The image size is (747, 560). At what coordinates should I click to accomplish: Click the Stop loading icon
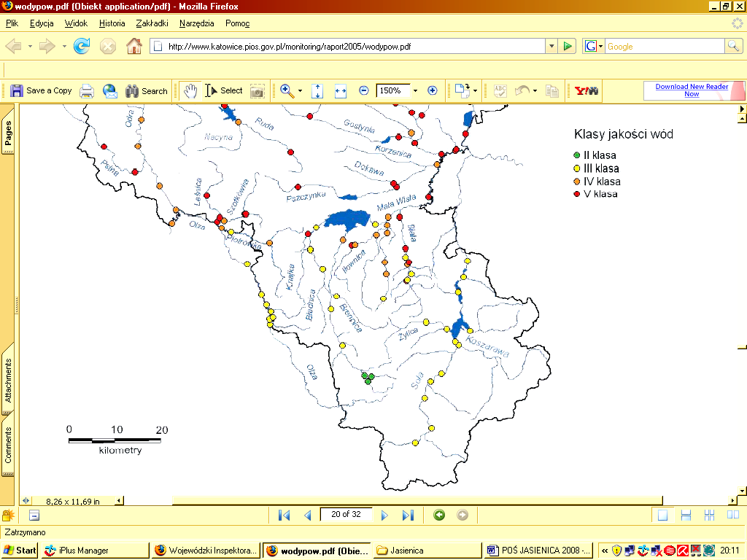tap(108, 46)
